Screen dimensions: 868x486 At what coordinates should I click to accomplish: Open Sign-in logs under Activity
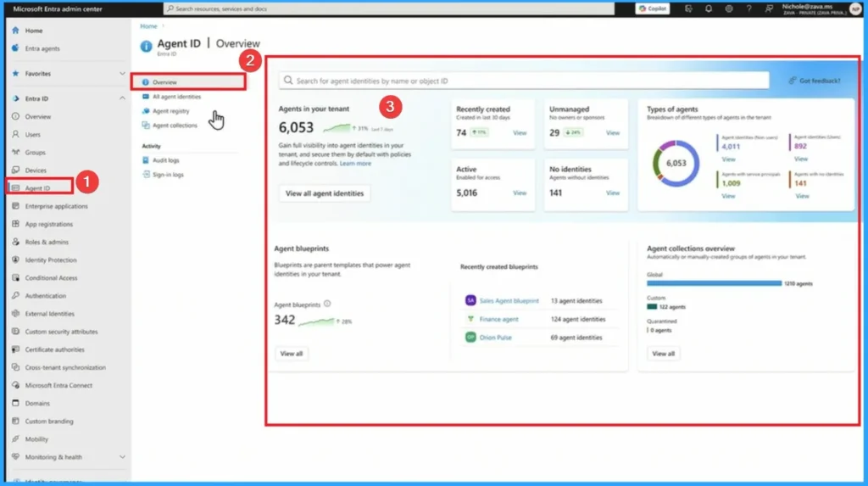[x=168, y=175]
